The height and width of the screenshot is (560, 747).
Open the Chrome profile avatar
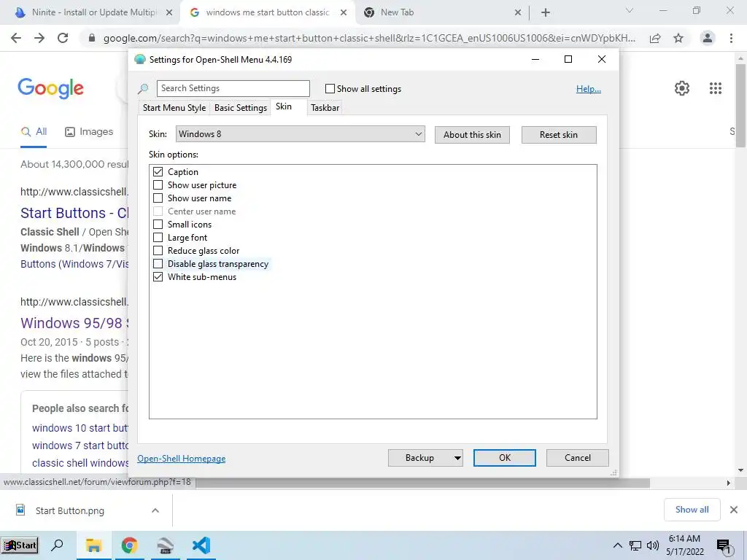708,38
